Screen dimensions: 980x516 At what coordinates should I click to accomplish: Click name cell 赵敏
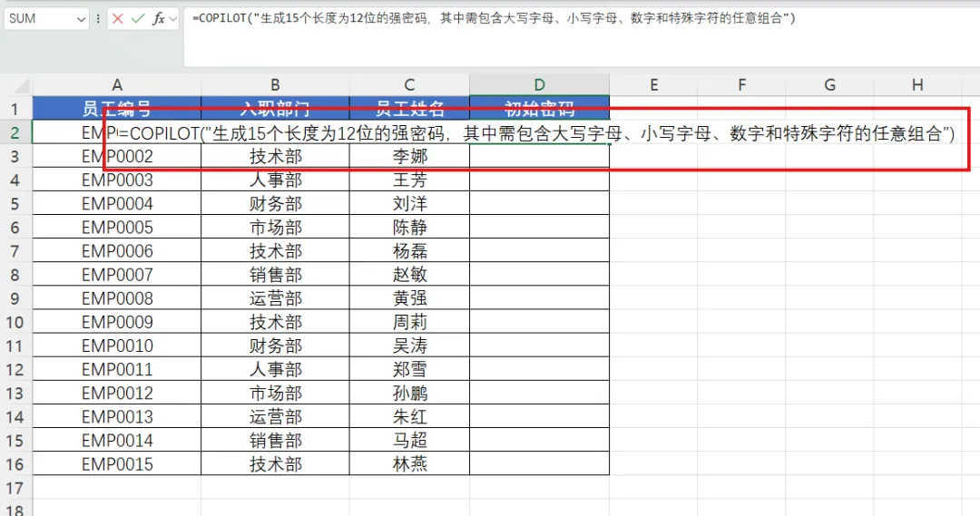(409, 275)
